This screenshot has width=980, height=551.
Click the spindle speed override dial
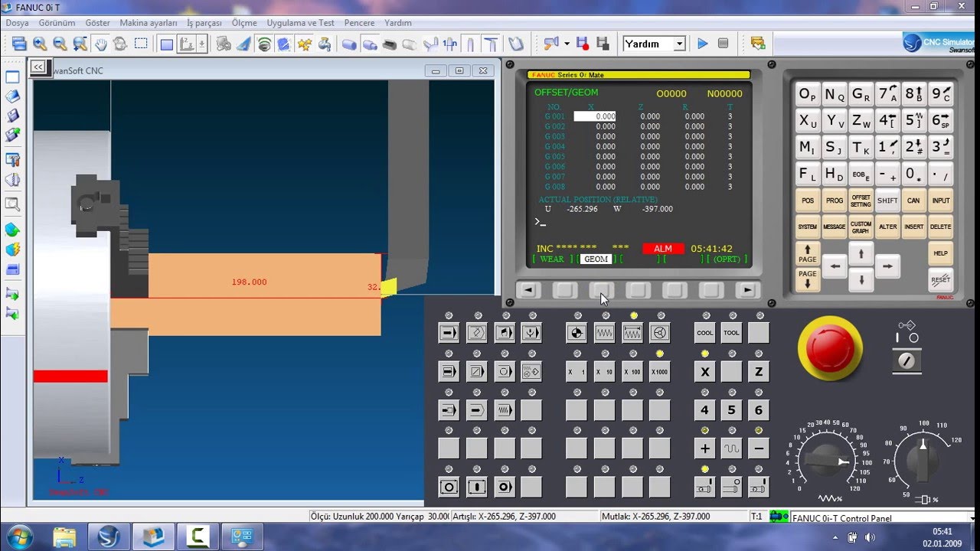[x=923, y=461]
